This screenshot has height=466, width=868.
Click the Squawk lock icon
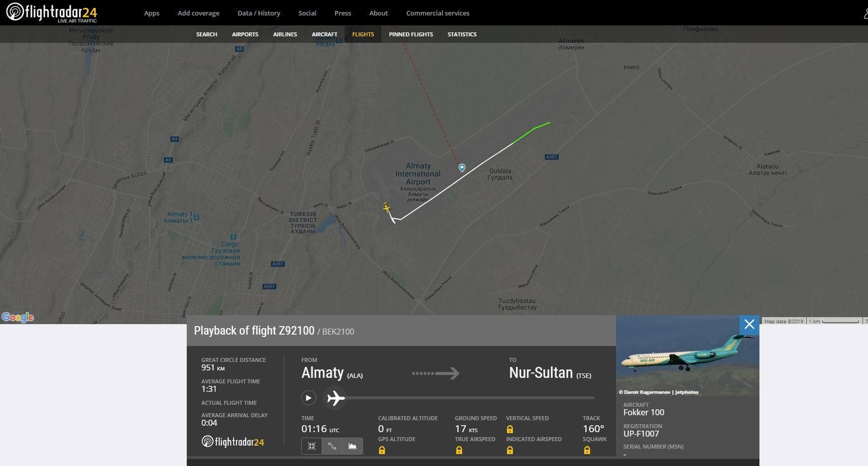coord(587,450)
